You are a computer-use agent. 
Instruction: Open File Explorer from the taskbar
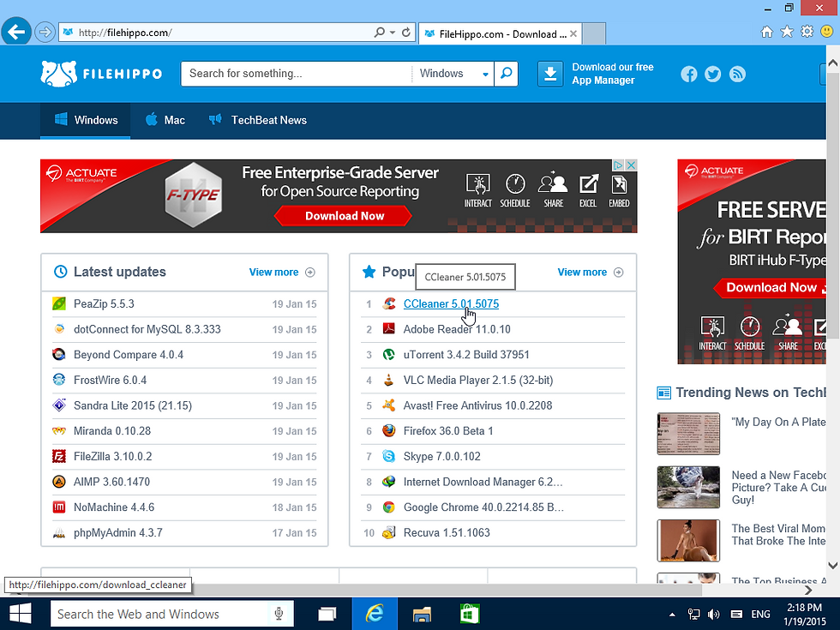pos(422,614)
